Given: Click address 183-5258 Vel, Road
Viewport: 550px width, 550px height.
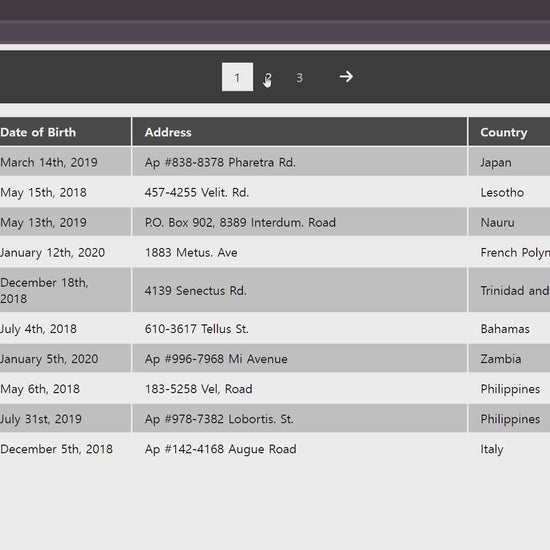Looking at the screenshot, I should 199,389.
